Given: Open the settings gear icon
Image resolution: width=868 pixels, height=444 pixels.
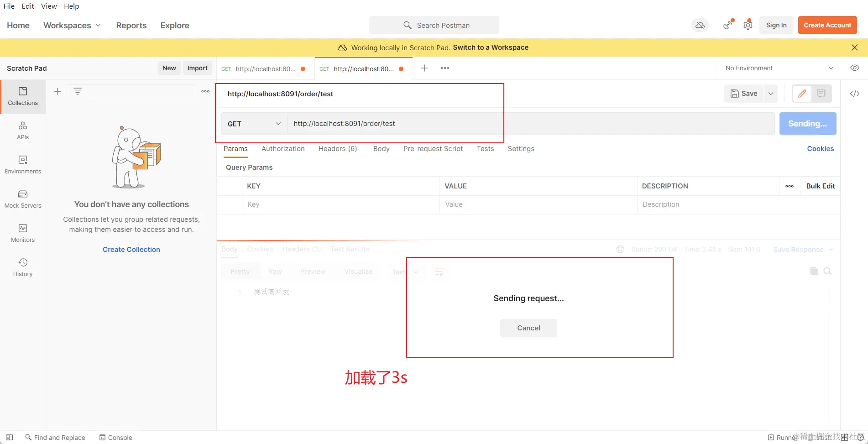Looking at the screenshot, I should click(748, 25).
